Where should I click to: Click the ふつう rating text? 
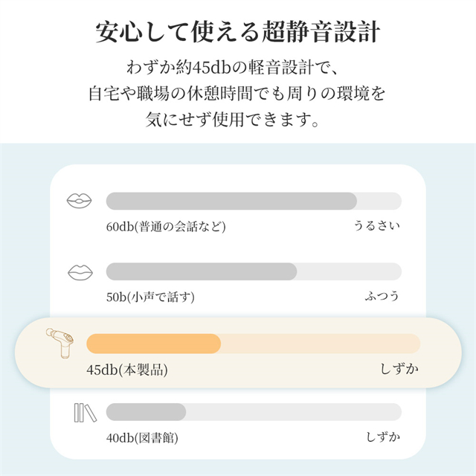[x=382, y=297]
